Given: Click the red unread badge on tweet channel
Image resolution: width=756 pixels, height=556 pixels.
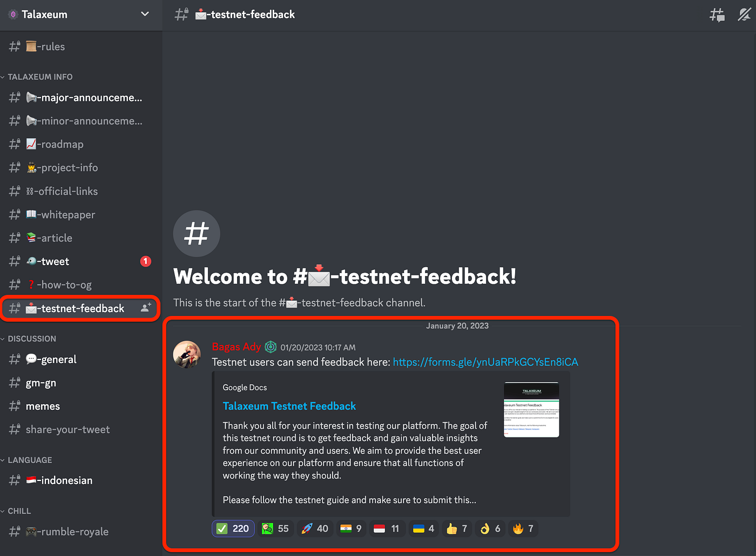Looking at the screenshot, I should (146, 261).
